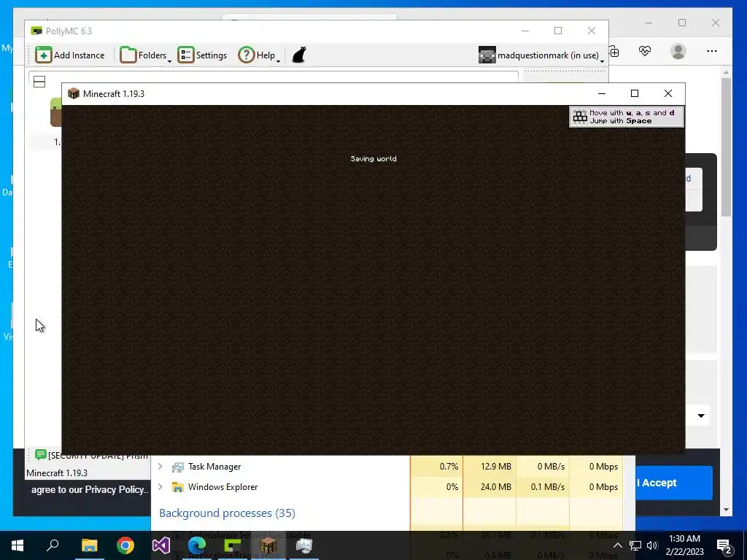Show hidden system tray icons

[617, 545]
